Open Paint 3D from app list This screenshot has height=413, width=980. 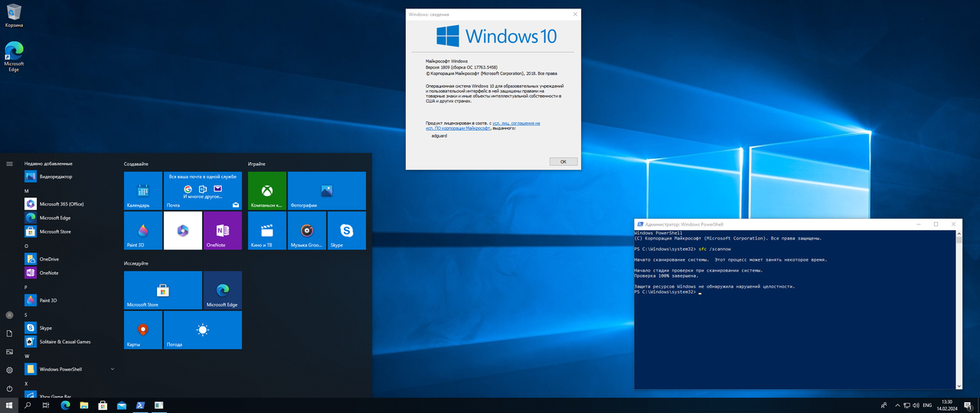click(69, 301)
